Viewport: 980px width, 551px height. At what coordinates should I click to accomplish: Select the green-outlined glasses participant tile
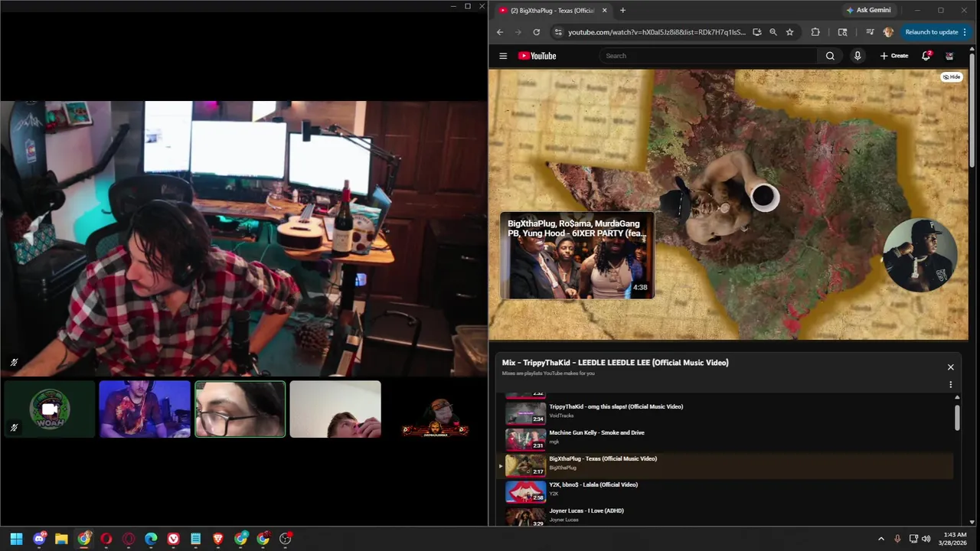pyautogui.click(x=240, y=409)
